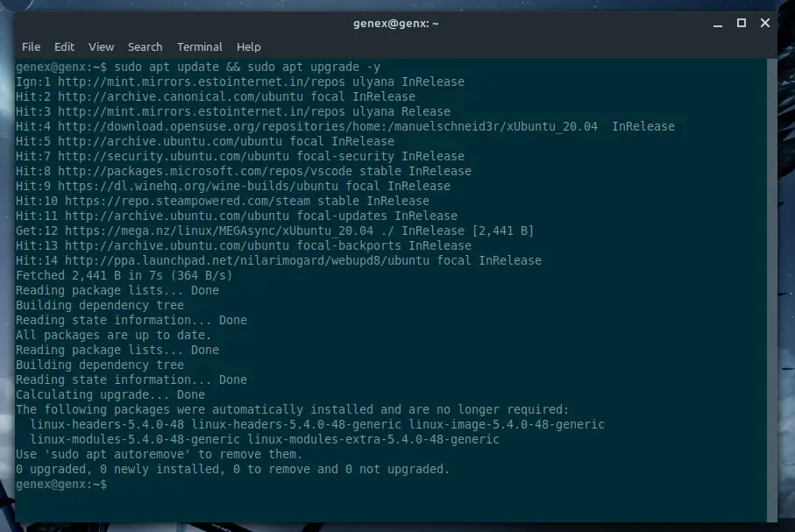Click the Hit:13 focal-backports line
The height and width of the screenshot is (532, 795).
click(244, 246)
